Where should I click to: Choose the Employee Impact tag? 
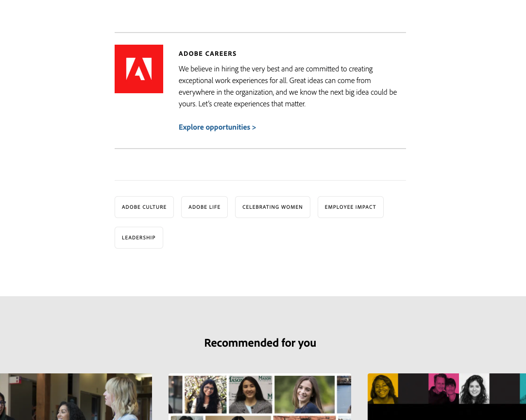tap(350, 207)
